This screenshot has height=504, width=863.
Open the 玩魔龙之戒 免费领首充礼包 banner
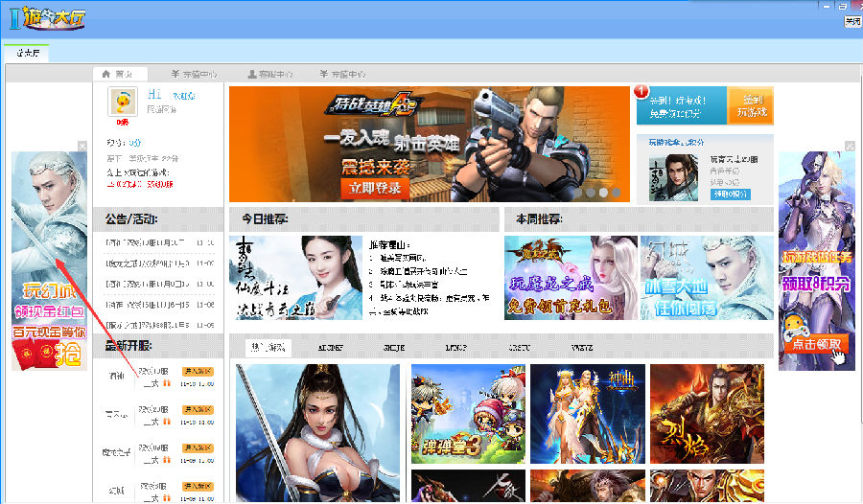click(571, 278)
